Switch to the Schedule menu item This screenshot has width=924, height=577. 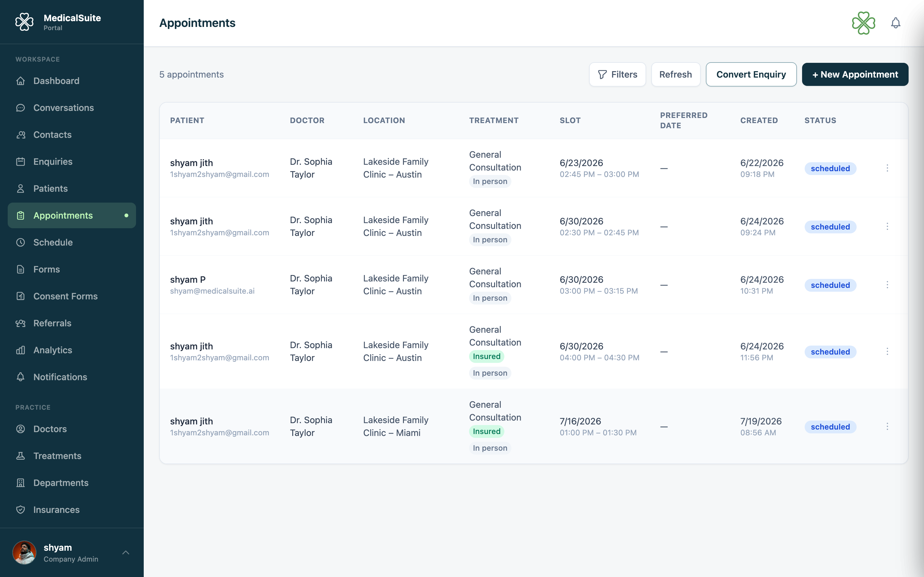click(x=72, y=242)
